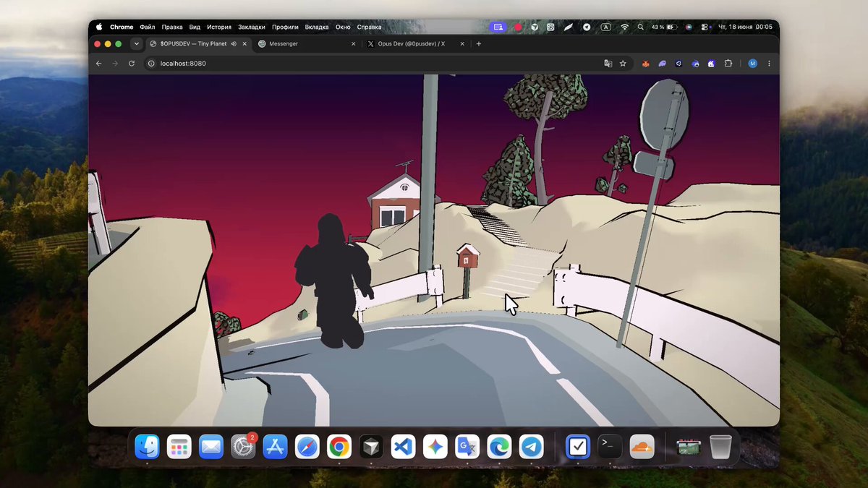
Task: Open the Закладки menu
Action: coord(252,27)
